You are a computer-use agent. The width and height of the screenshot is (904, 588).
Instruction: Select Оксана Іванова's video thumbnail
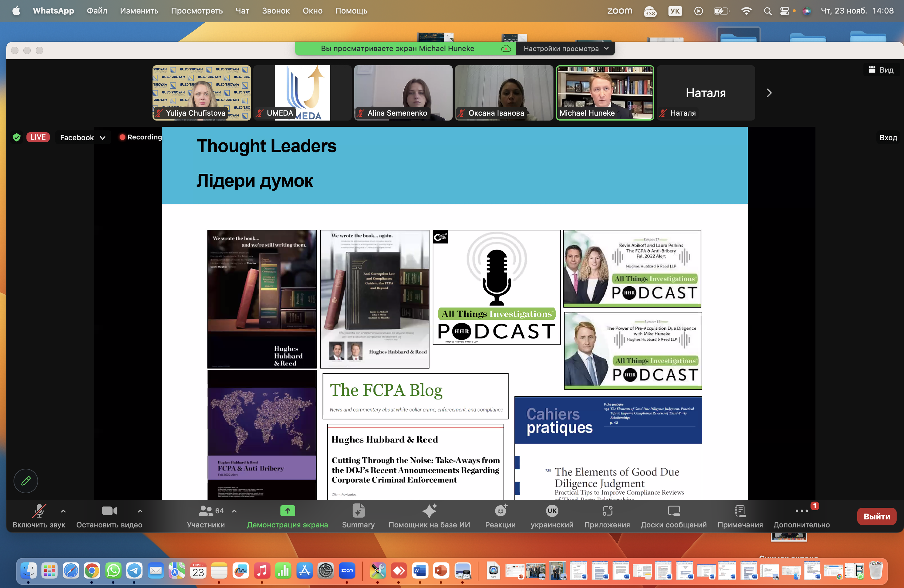[x=504, y=93]
